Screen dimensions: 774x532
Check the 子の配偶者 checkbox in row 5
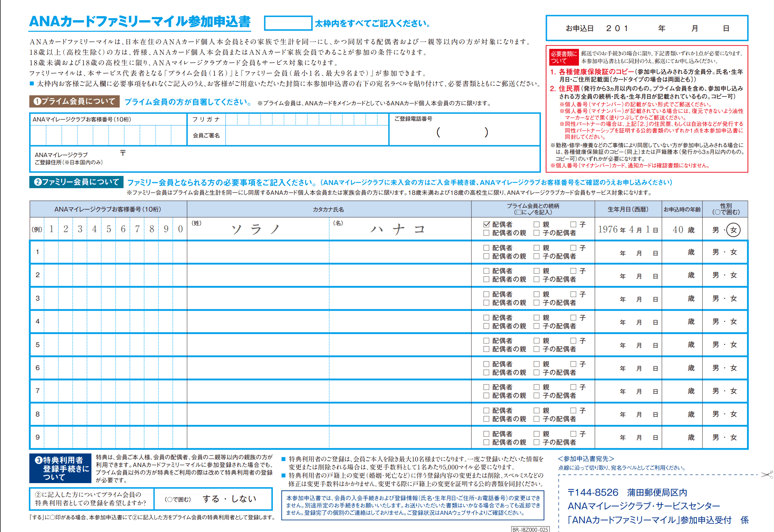(x=536, y=349)
